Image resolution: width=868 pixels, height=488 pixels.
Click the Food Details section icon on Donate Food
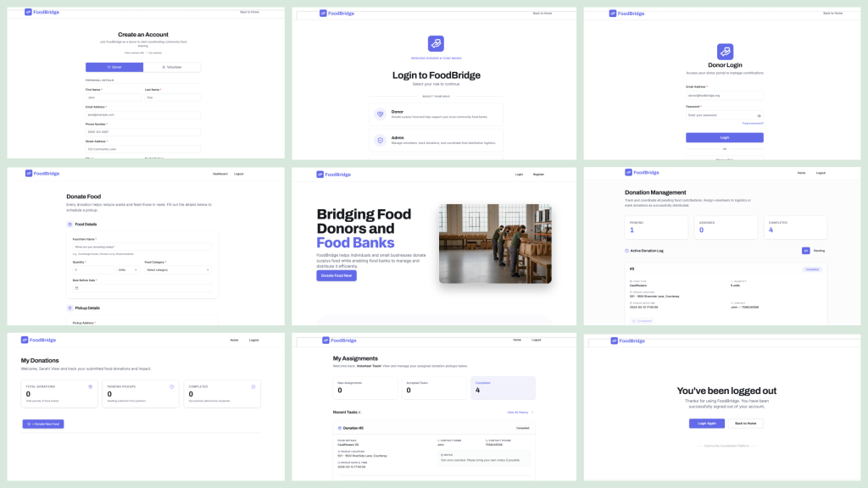point(70,225)
